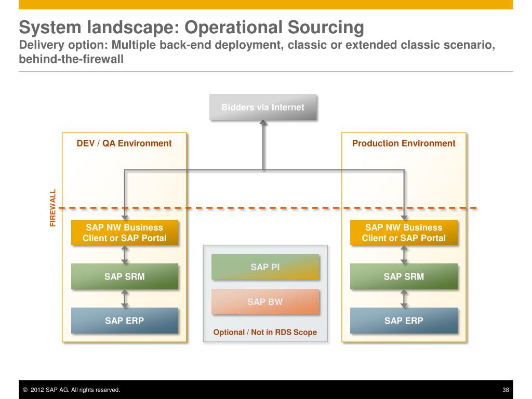The image size is (532, 399).
Task: Select SAP ERP box in DEV / QA Environment
Action: [x=124, y=321]
